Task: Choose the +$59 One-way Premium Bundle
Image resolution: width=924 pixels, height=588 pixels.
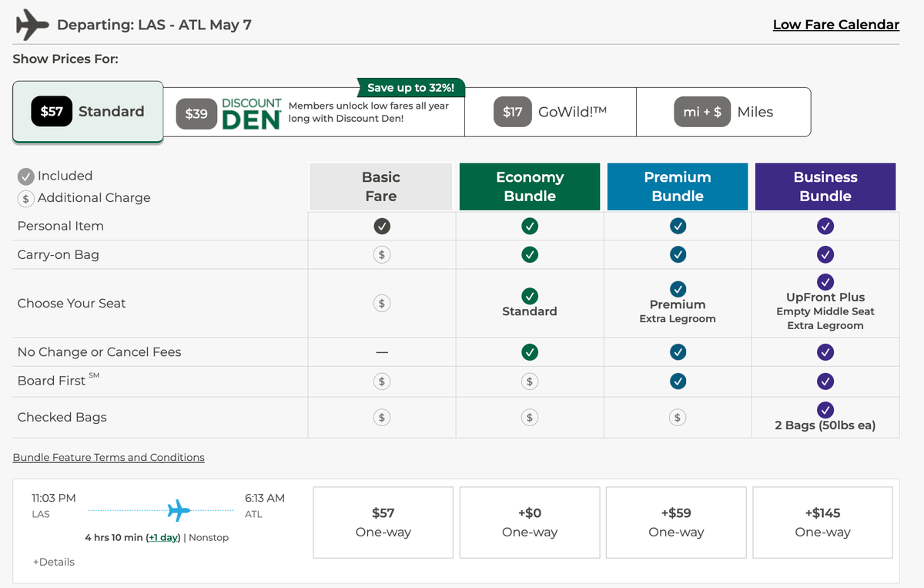Action: (x=676, y=522)
